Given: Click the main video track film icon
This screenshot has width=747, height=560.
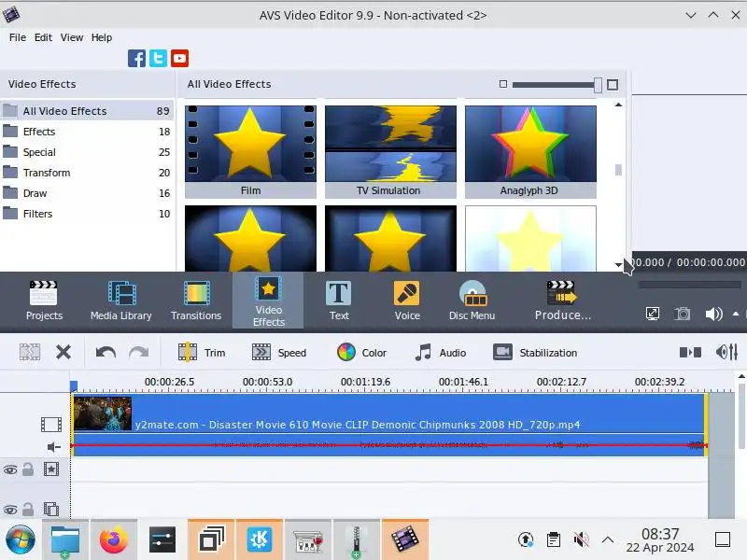Looking at the screenshot, I should click(x=51, y=424).
